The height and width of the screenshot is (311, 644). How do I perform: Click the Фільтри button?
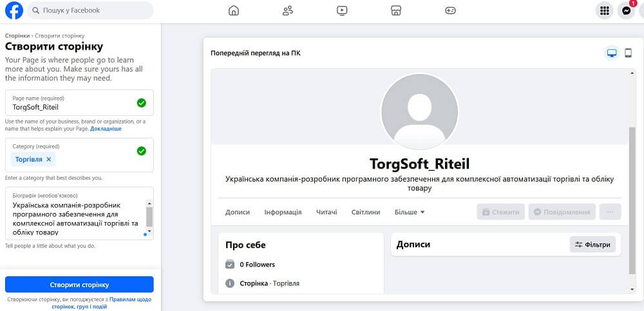(592, 245)
